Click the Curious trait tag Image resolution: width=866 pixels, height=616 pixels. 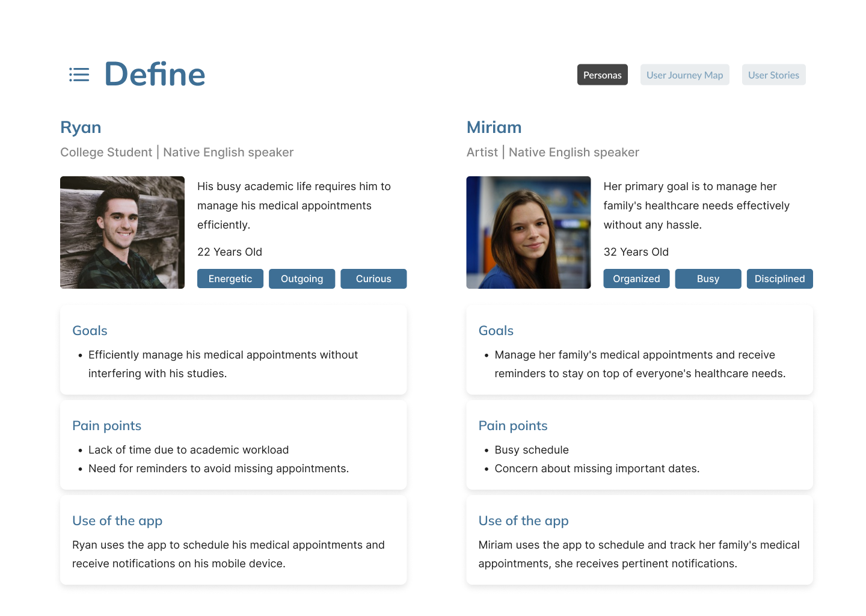pyautogui.click(x=373, y=279)
